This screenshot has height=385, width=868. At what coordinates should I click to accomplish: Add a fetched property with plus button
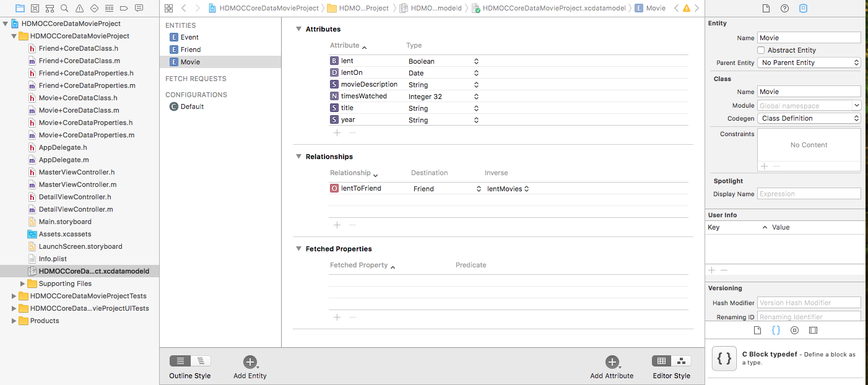[337, 317]
